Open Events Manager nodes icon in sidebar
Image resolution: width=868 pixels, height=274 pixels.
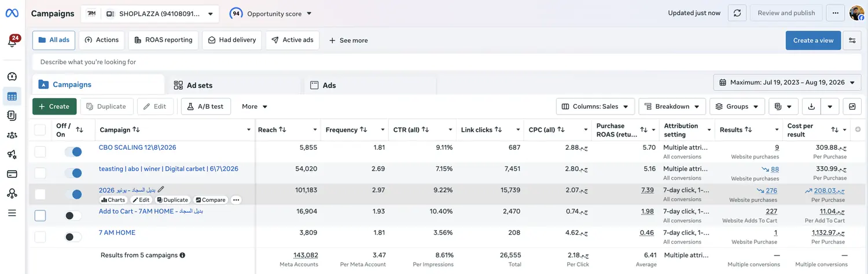point(12,194)
